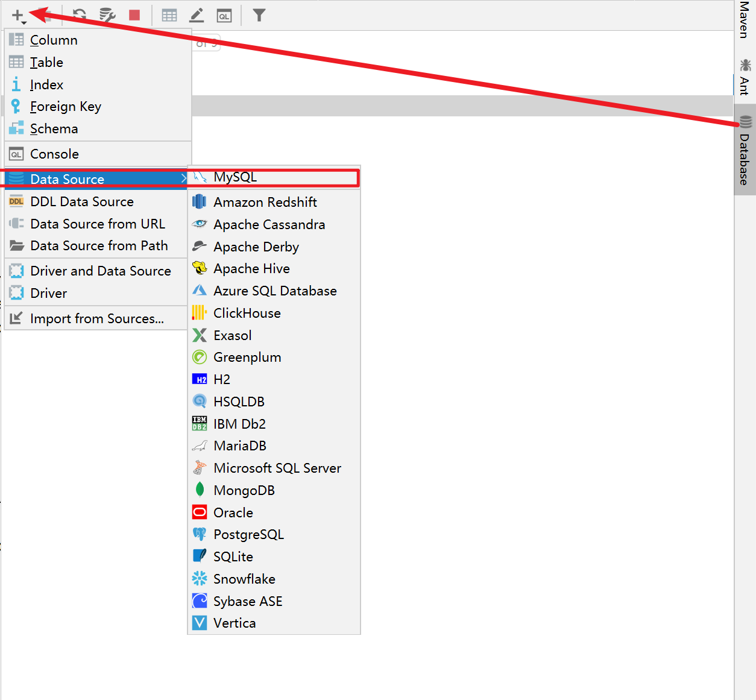This screenshot has width=756, height=700.
Task: Choose the Foreign Key menu item
Action: coord(98,107)
